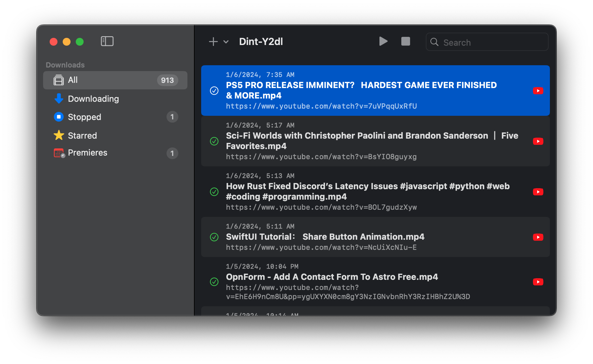This screenshot has width=593, height=364.
Task: Click the 913 count badge
Action: [x=168, y=80]
